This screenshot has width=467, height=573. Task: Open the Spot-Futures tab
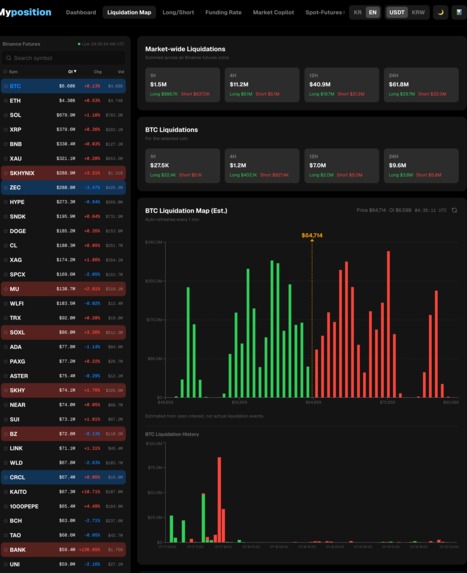click(325, 12)
